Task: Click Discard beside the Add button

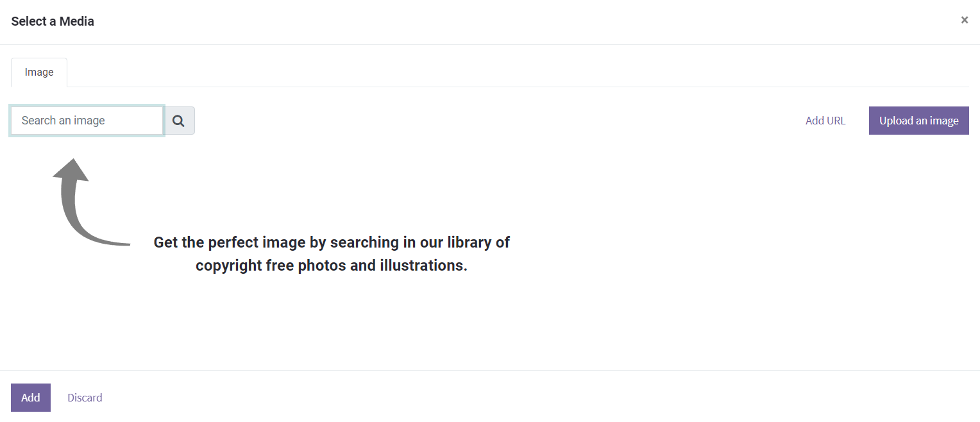Action: [x=85, y=398]
